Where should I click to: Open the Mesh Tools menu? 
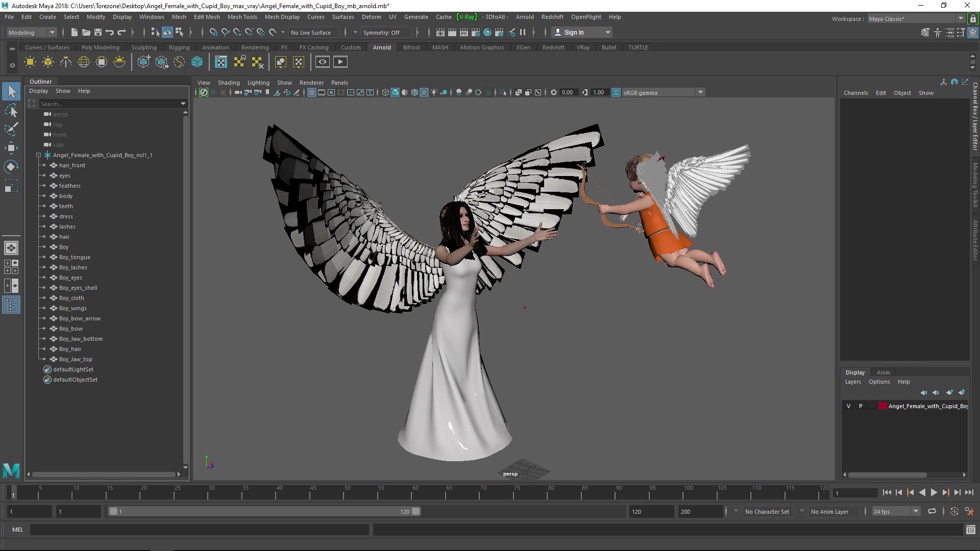[242, 17]
